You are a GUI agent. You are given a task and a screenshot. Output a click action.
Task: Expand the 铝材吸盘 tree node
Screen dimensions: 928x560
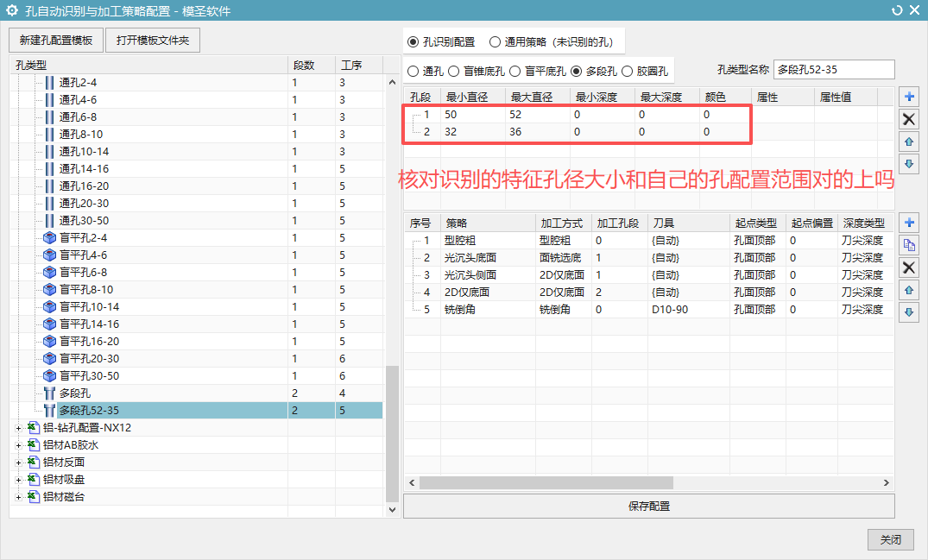18,480
